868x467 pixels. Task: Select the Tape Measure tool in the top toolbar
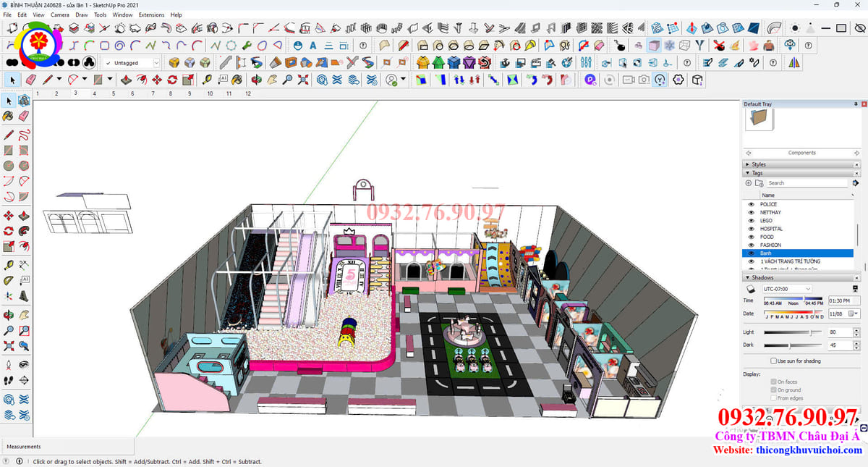[x=207, y=80]
